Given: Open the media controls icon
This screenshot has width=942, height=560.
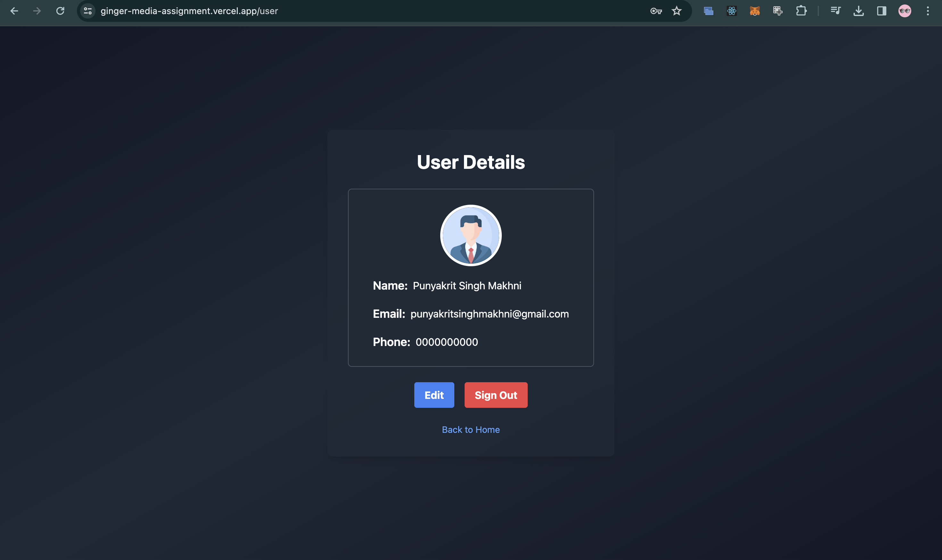Looking at the screenshot, I should tap(836, 11).
